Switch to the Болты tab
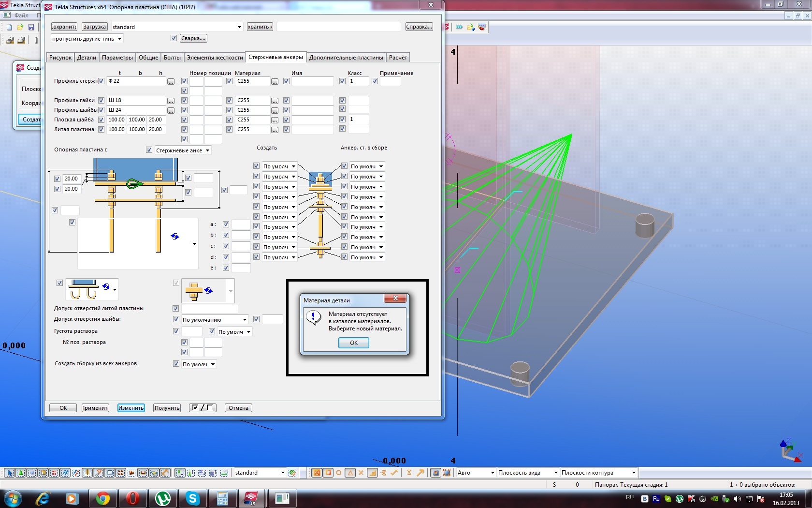The width and height of the screenshot is (812, 508). coord(172,58)
